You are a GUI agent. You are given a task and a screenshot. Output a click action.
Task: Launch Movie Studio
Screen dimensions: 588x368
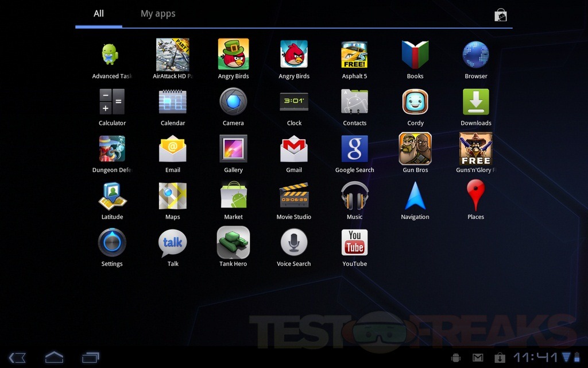click(x=294, y=196)
